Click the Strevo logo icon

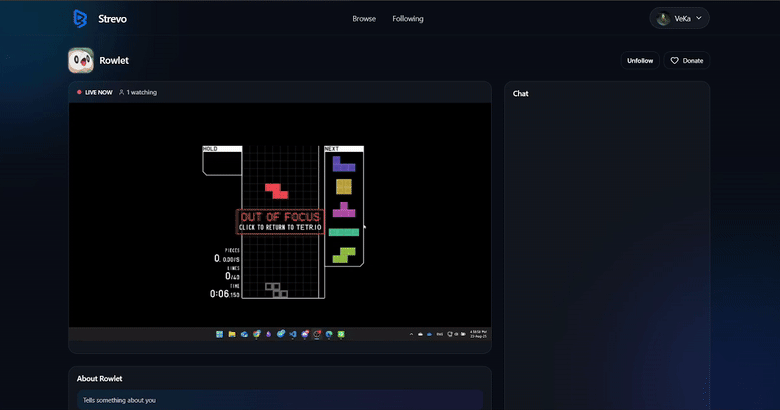pos(80,18)
